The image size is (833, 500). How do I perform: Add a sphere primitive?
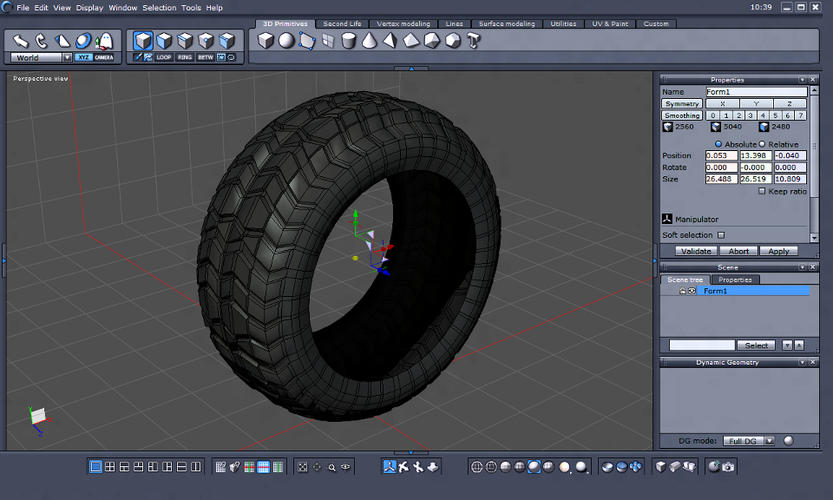(x=286, y=40)
